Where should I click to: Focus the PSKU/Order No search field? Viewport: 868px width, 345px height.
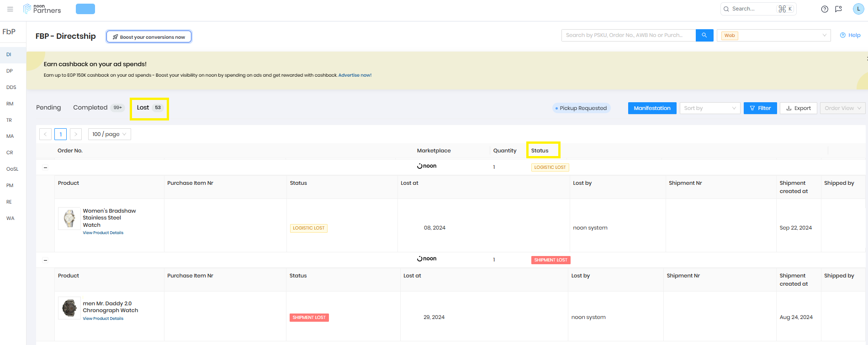point(629,35)
